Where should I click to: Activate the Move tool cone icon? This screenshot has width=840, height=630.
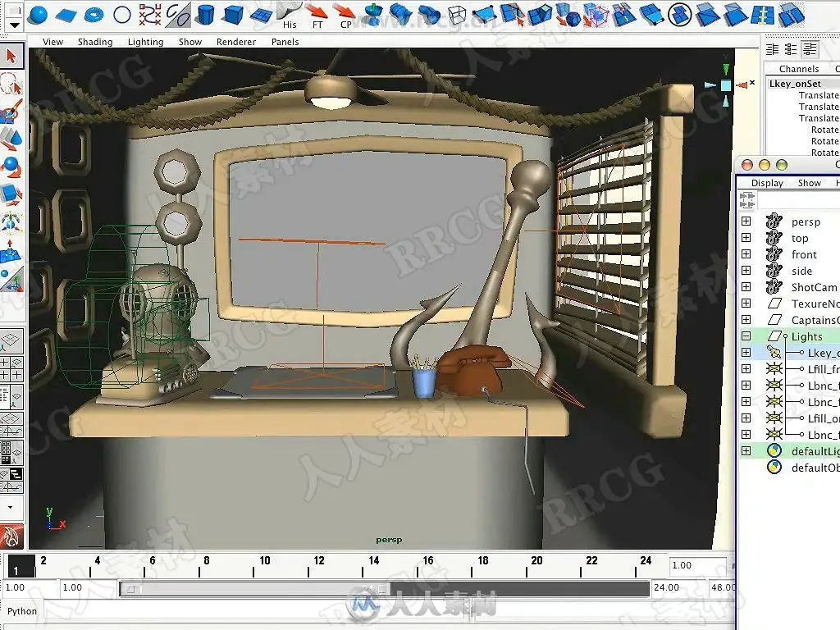(11, 139)
